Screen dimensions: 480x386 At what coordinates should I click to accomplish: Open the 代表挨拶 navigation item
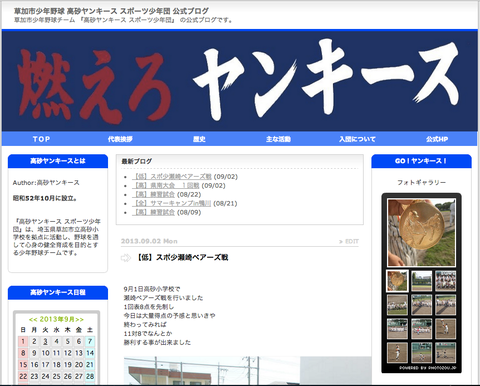point(120,139)
